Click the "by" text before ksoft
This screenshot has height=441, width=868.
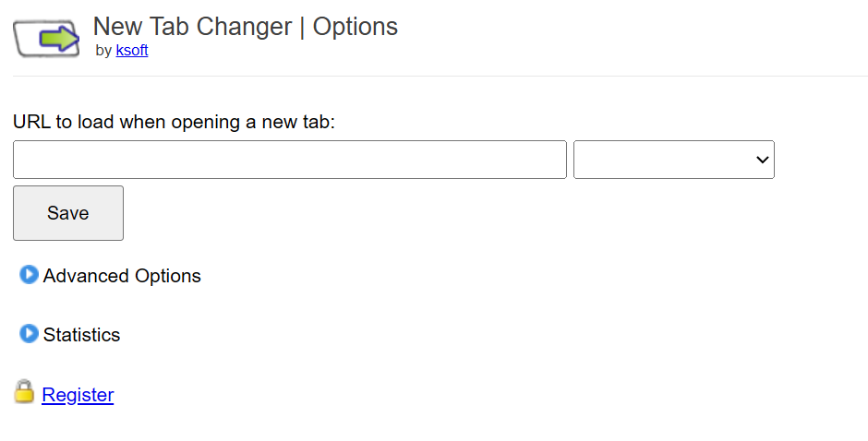point(103,51)
